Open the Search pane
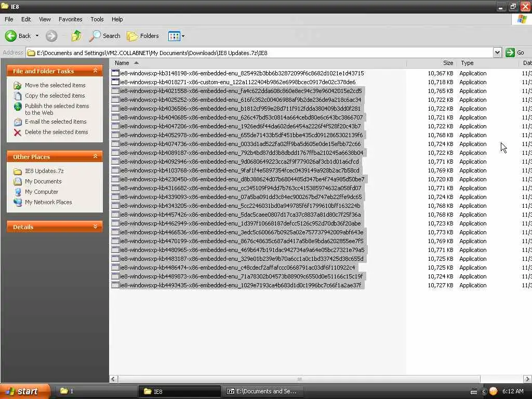The height and width of the screenshot is (399, 532). (104, 36)
